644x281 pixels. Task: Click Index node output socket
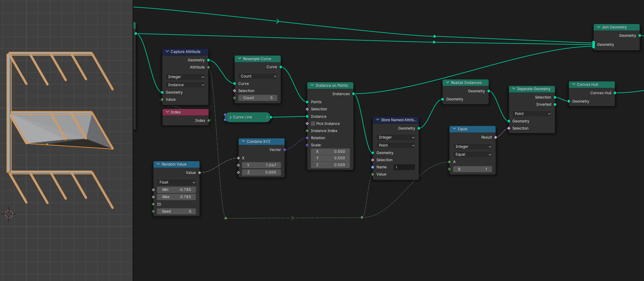point(209,121)
